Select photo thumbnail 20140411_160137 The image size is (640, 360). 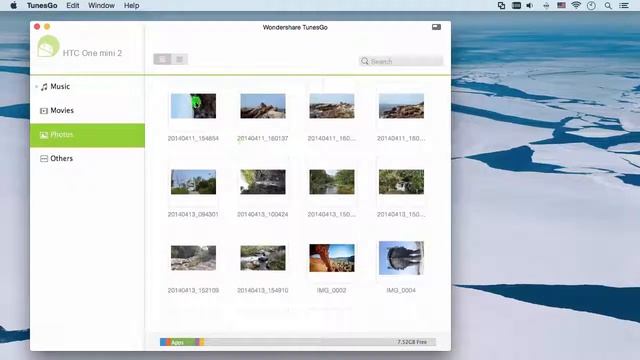pos(263,106)
